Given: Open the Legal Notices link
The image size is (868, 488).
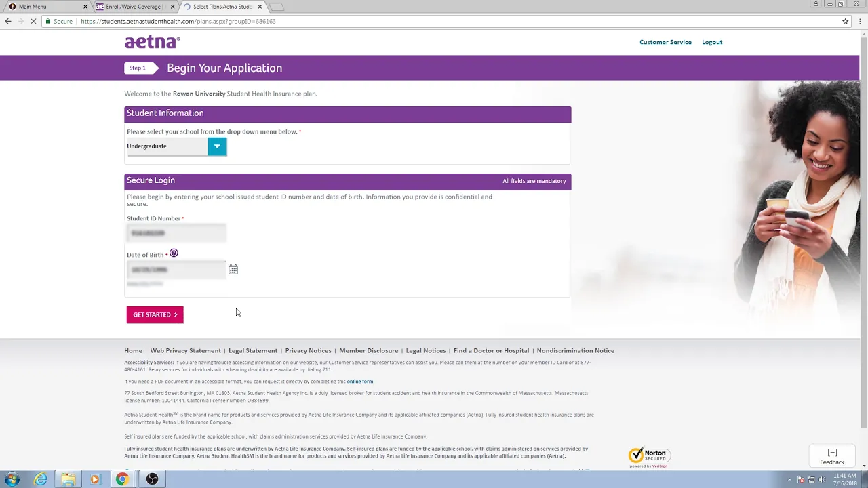Looking at the screenshot, I should [x=426, y=350].
